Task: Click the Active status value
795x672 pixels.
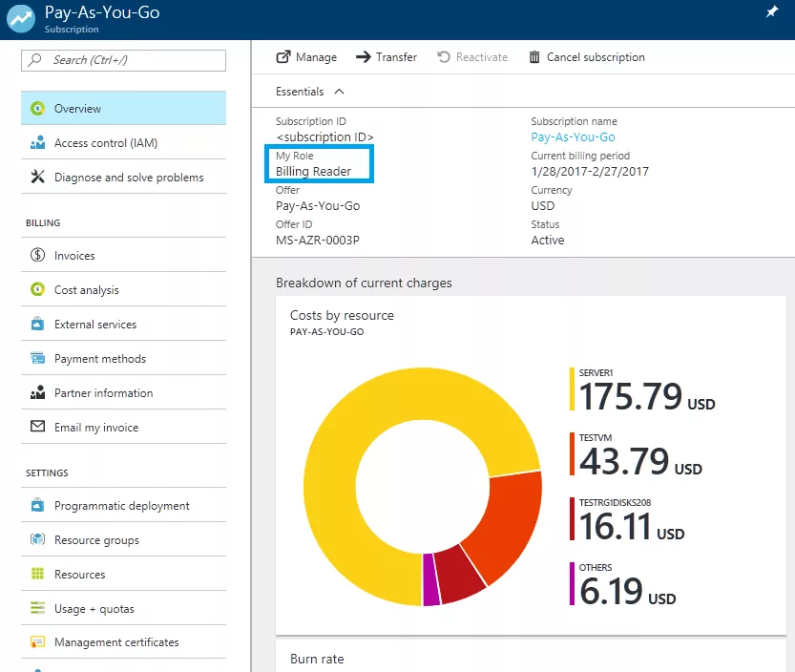Action: [548, 240]
